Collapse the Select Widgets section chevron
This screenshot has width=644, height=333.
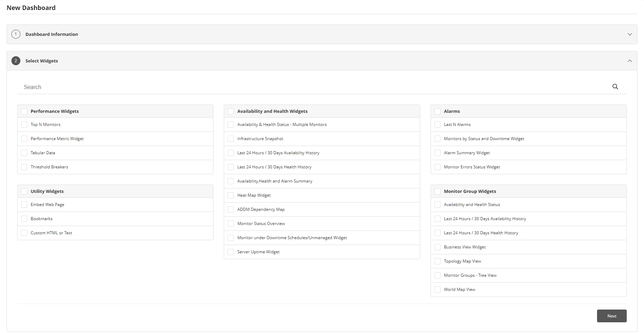(629, 61)
